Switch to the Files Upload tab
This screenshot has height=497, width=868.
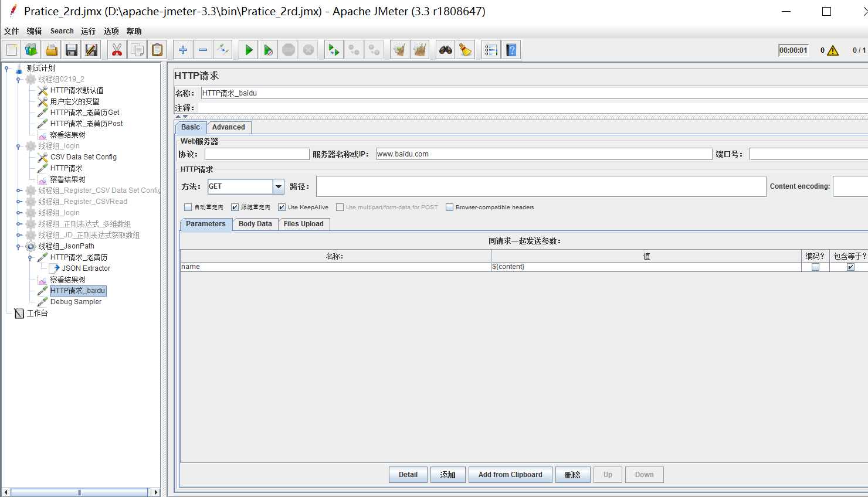(303, 224)
